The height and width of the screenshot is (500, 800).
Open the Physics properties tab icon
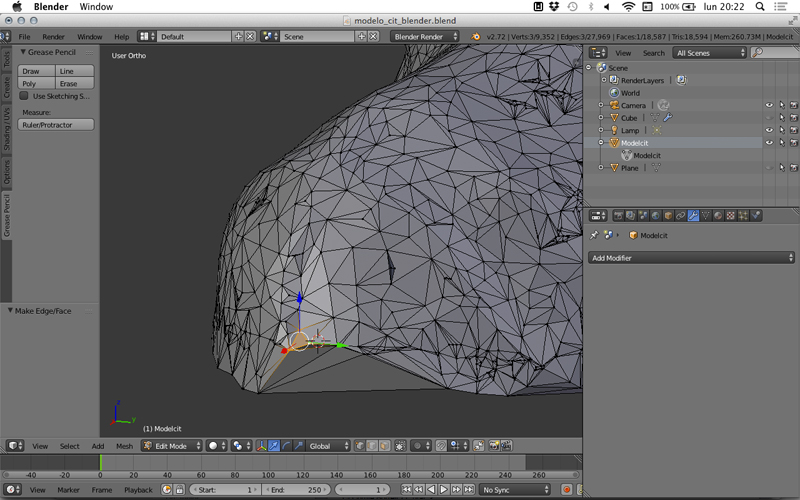756,216
